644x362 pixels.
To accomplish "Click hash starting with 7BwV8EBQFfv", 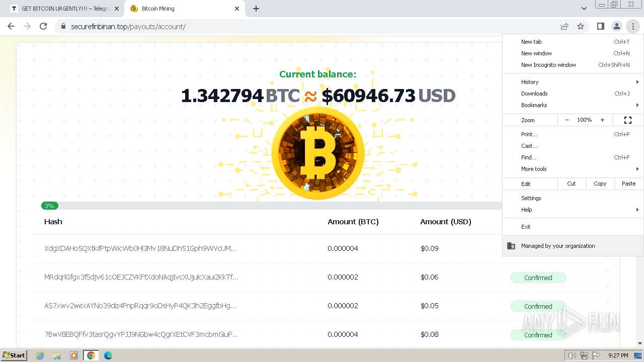I will (141, 334).
